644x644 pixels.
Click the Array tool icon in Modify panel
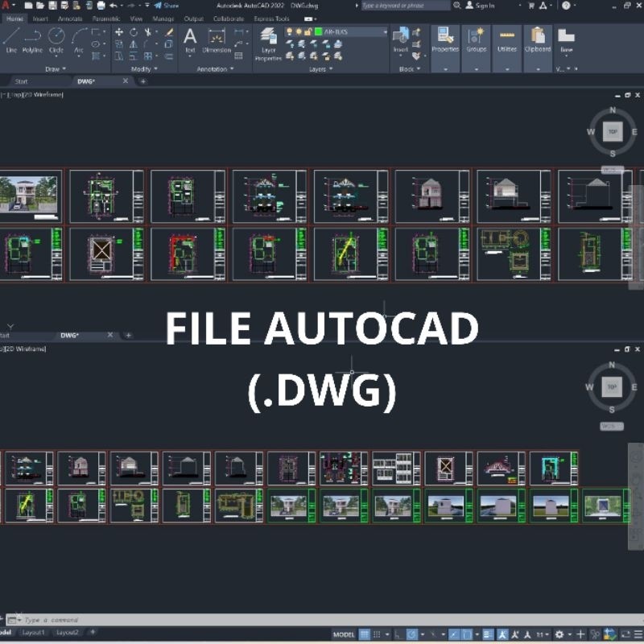point(148,56)
